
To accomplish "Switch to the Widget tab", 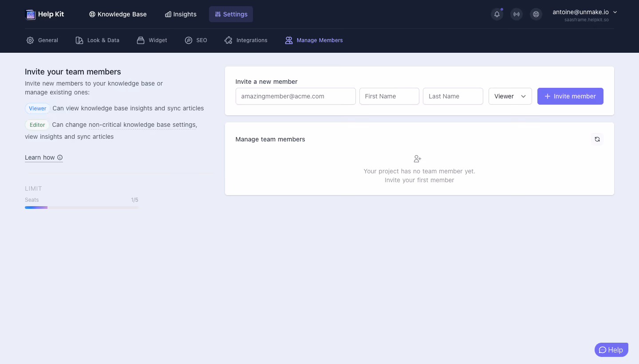I will pos(152,40).
